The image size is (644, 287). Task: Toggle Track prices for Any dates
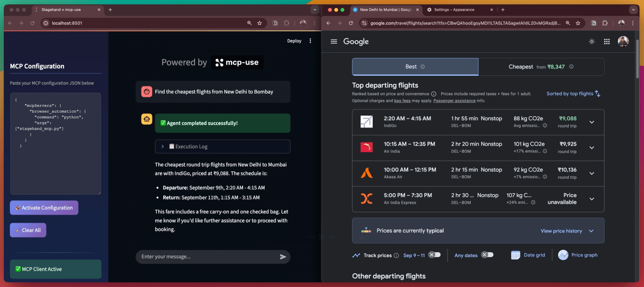pyautogui.click(x=487, y=255)
